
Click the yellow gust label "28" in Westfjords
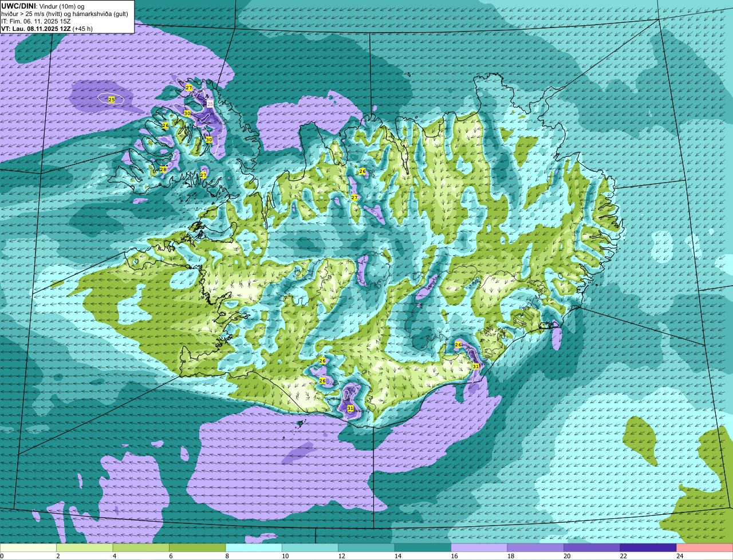163,169
